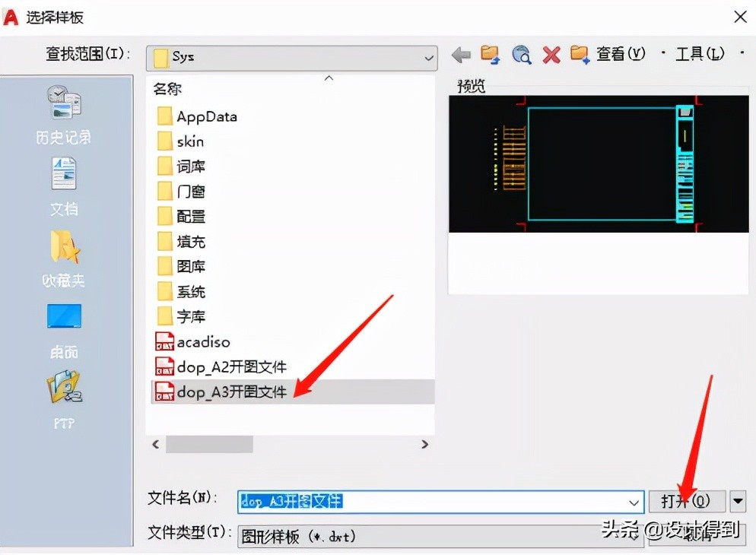Click the Back navigation arrow icon
Image resolution: width=756 pixels, height=555 pixels.
pyautogui.click(x=462, y=53)
